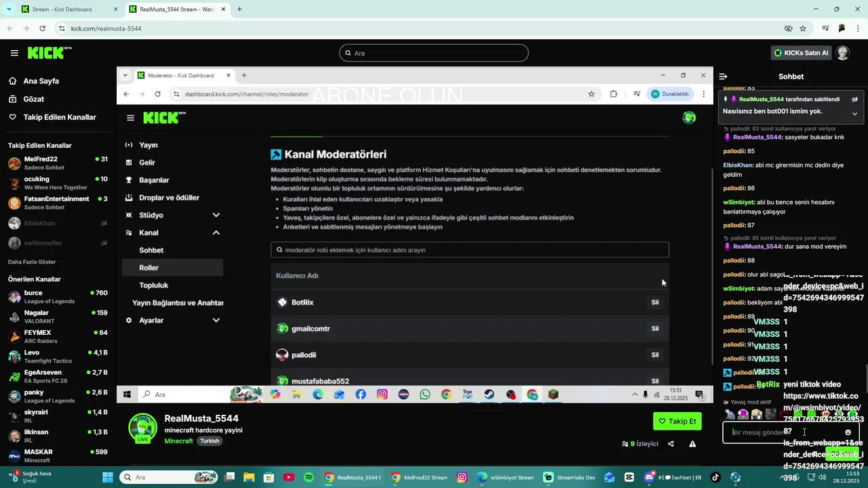Collapse Kanal section in streamed dashboard

(216, 232)
